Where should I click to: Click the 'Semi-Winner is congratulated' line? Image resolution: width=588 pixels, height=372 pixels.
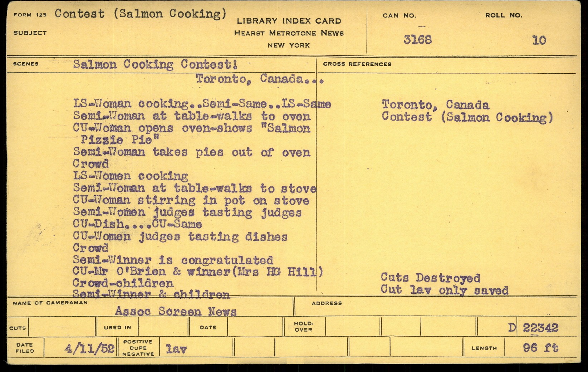[x=173, y=260]
